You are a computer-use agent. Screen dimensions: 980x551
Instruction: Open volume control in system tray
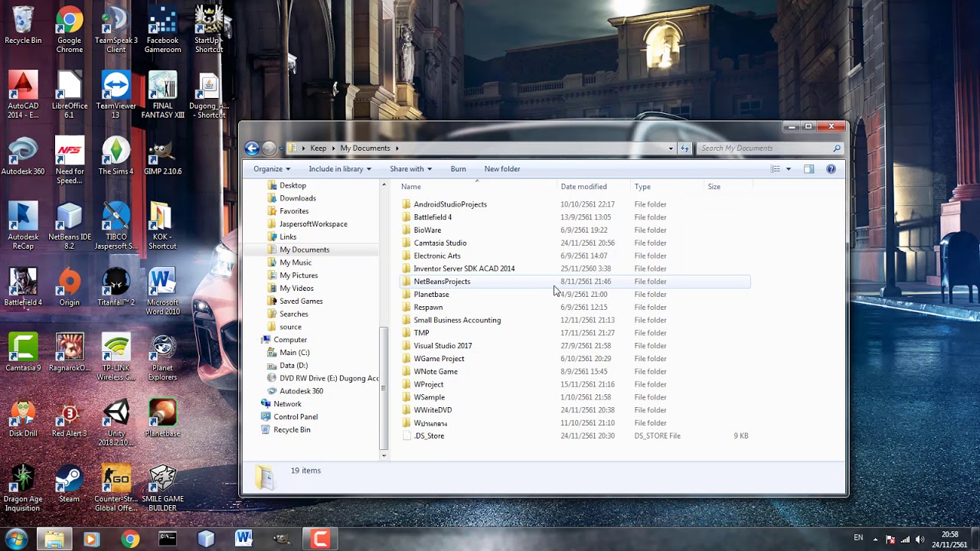point(920,539)
